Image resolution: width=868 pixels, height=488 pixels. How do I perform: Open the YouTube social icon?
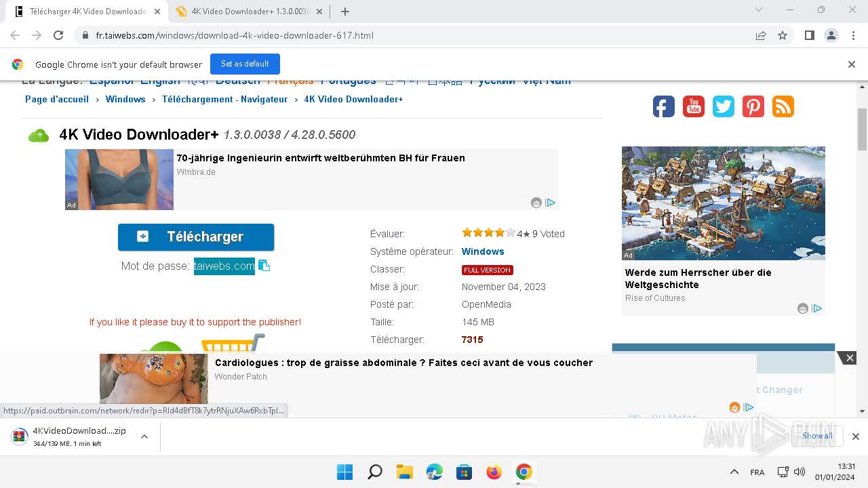[x=694, y=106]
